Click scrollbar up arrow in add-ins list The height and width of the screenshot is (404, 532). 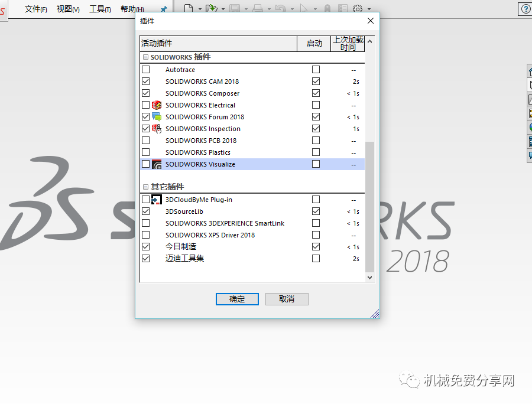(370, 41)
